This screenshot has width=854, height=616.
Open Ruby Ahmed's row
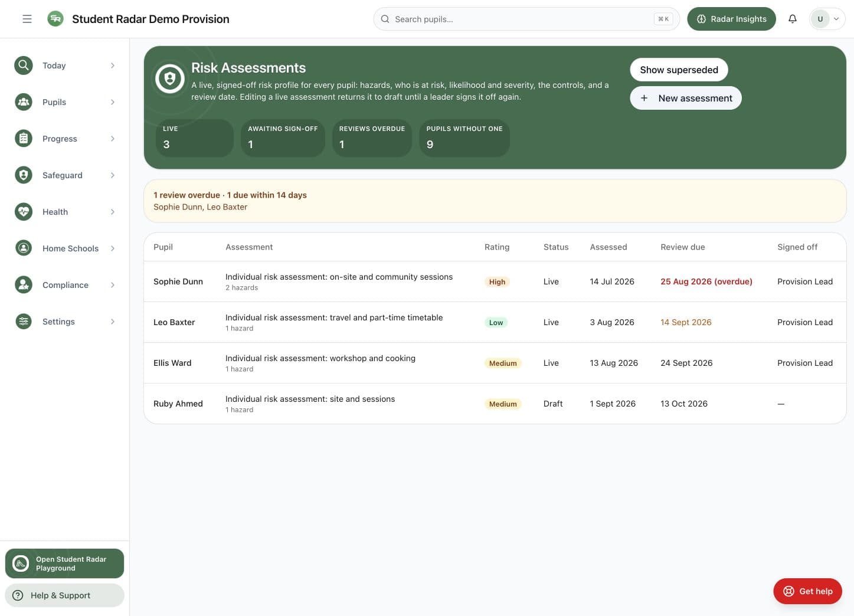pos(495,404)
